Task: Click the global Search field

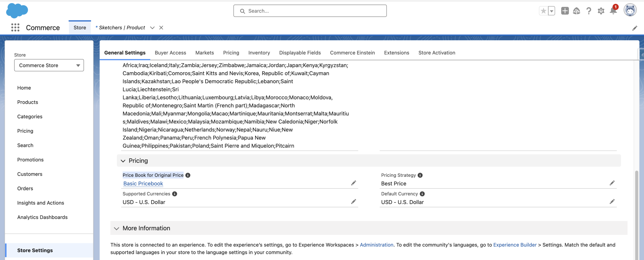Action: [x=310, y=11]
